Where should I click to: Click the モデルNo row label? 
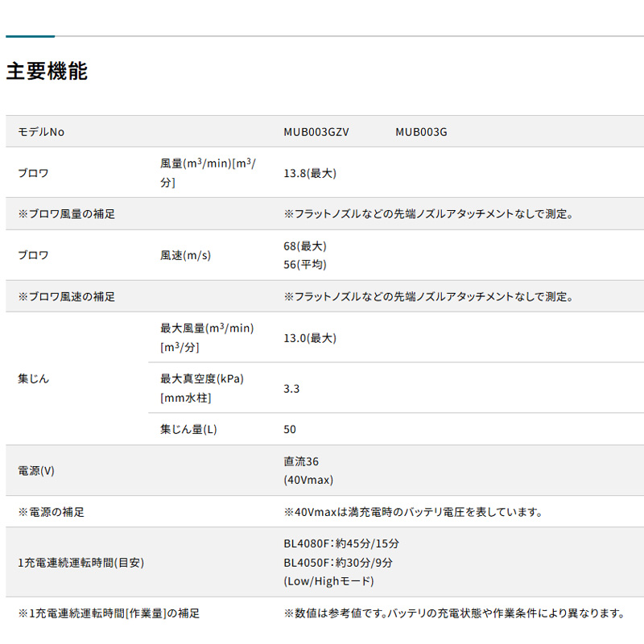pos(41,132)
